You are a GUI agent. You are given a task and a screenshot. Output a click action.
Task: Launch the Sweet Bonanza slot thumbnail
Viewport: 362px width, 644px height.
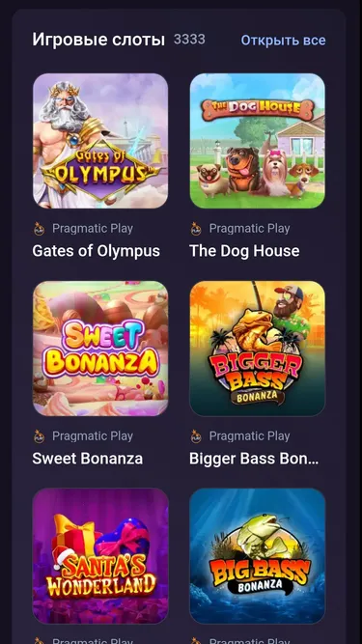coord(100,349)
